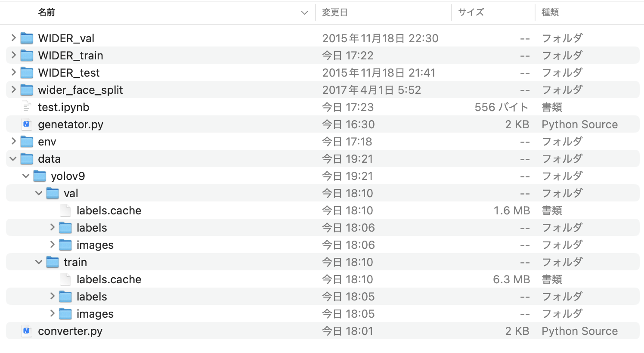Viewport: 644px width, 353px height.
Task: Collapse the yolov9 folder
Action: click(25, 176)
